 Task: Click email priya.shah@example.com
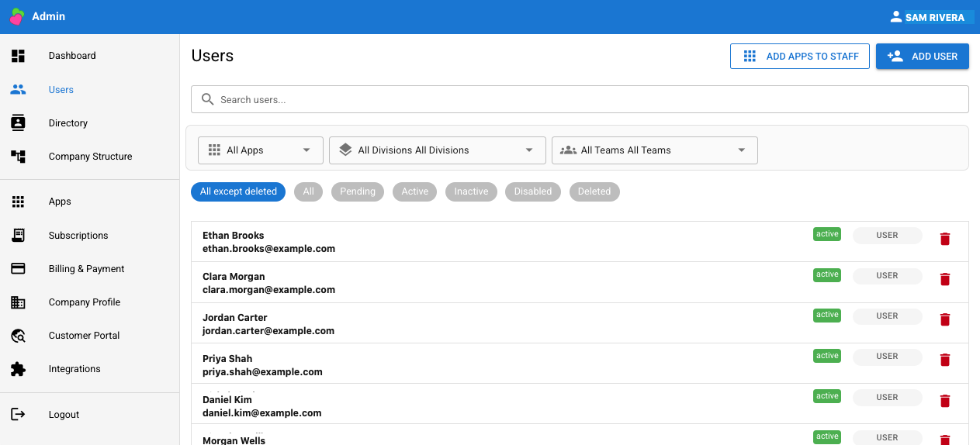point(262,372)
